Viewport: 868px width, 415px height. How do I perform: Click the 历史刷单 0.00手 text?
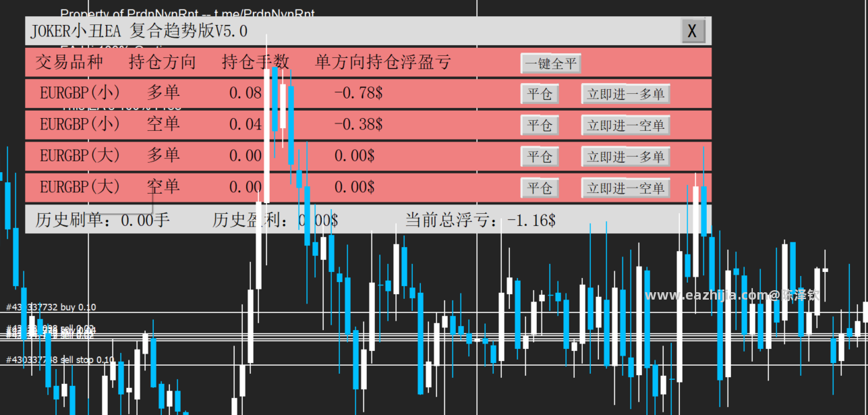(x=103, y=220)
